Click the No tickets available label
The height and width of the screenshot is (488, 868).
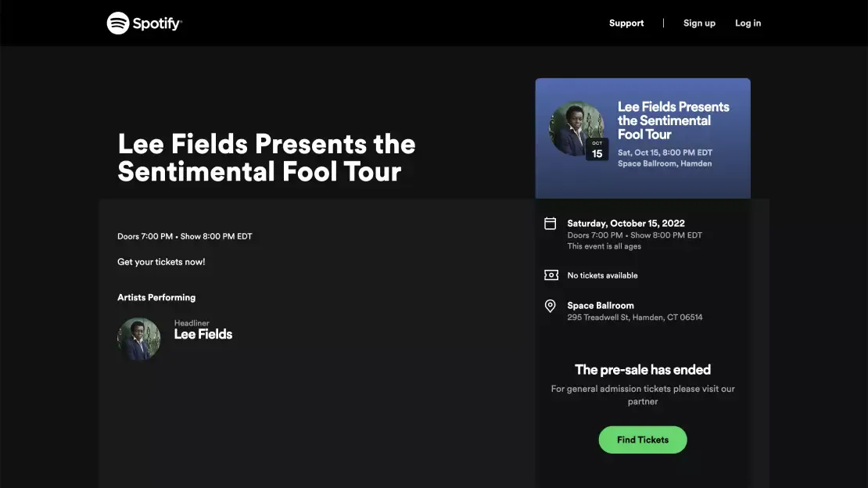(x=602, y=275)
